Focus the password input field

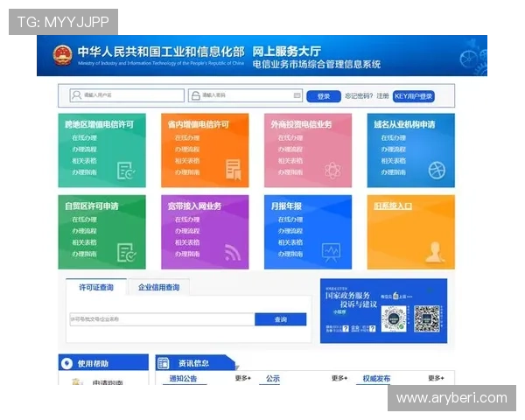pyautogui.click(x=245, y=95)
